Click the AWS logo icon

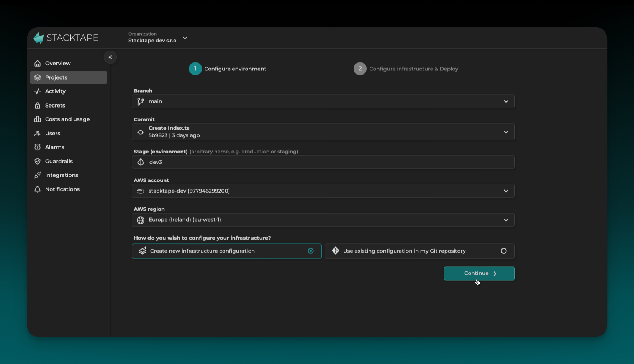click(141, 191)
